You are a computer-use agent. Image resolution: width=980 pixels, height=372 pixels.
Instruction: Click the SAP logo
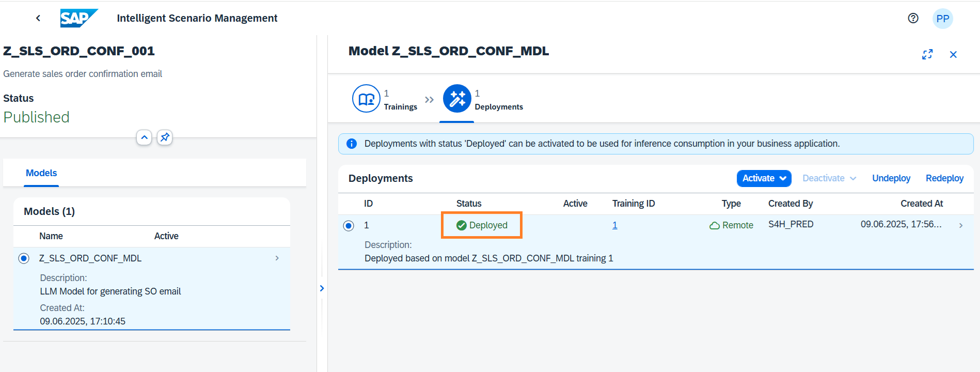click(78, 18)
